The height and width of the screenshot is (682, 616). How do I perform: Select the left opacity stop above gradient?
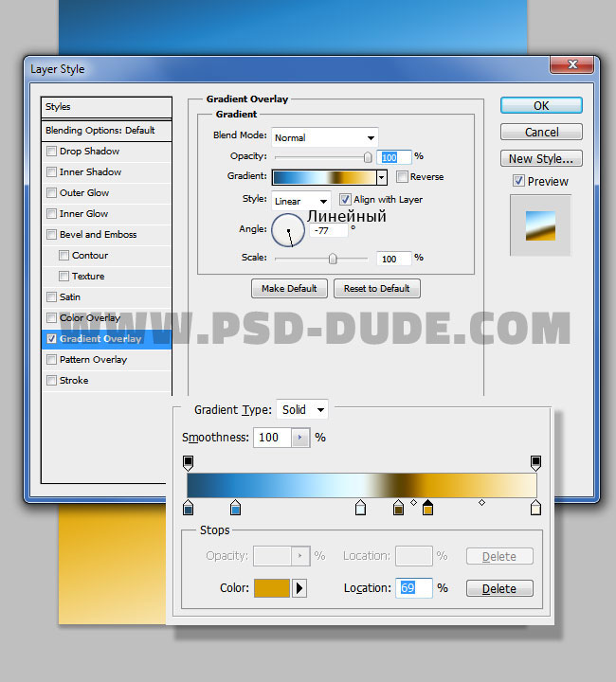tap(188, 463)
